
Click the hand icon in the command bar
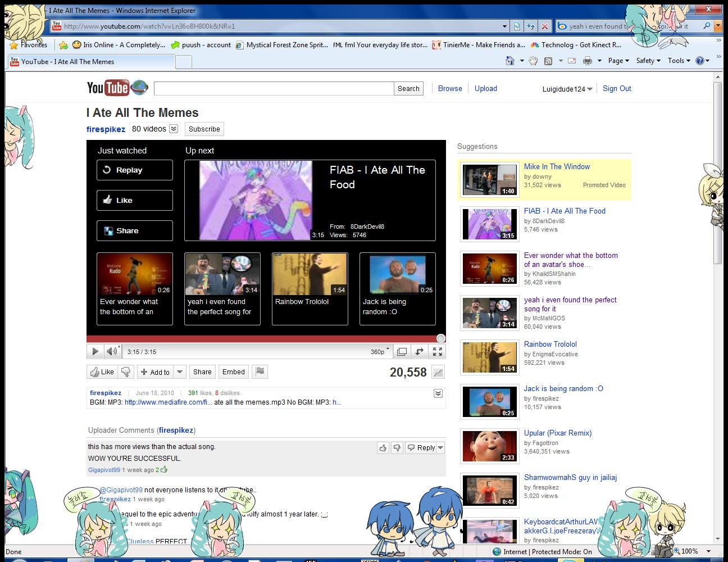tap(533, 61)
